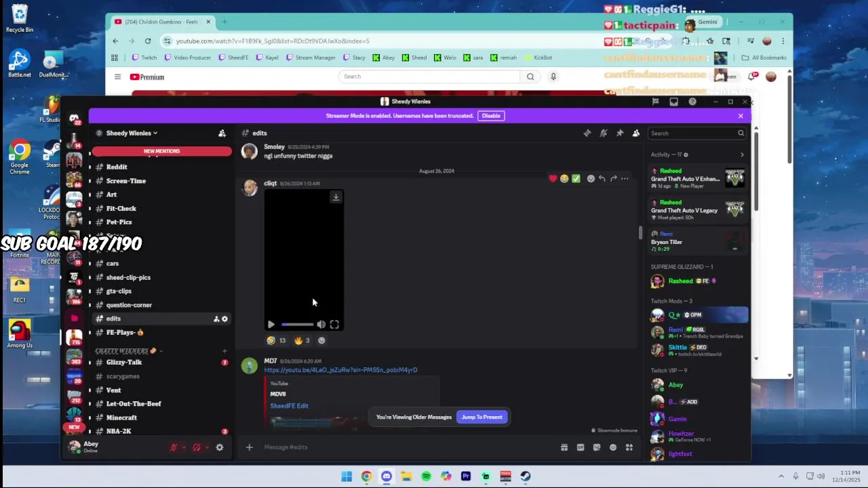The height and width of the screenshot is (488, 868).
Task: Open attachment plus button in message bar
Action: click(249, 447)
